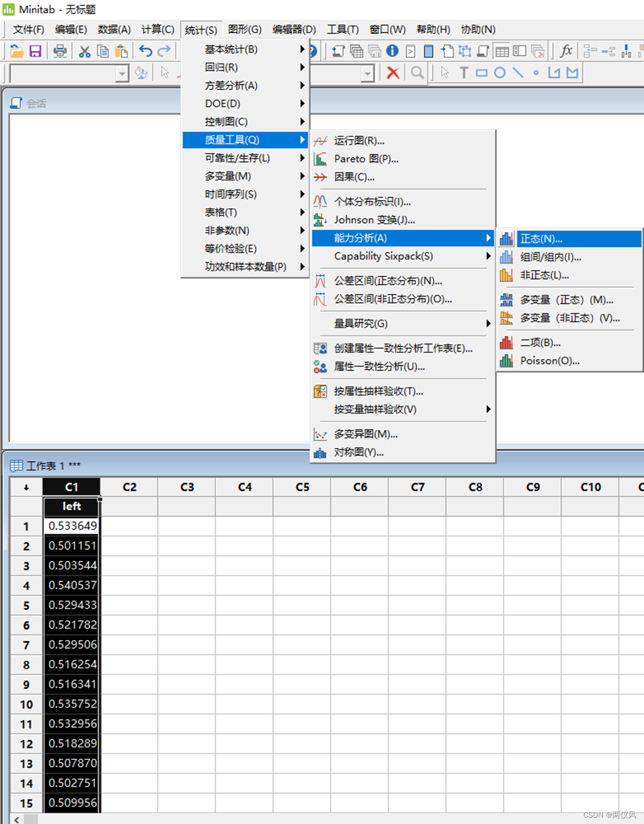
Task: Choose Pareto 图(P) from quality tools
Action: 367,159
